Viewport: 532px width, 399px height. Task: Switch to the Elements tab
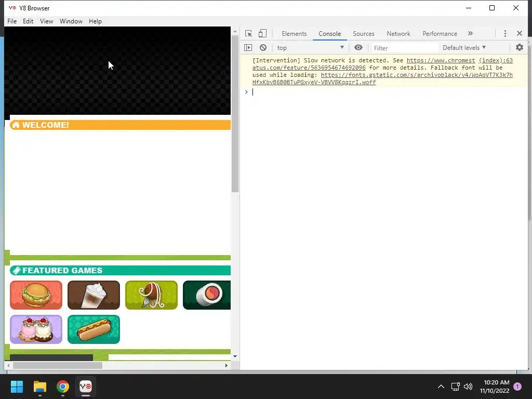coord(294,34)
